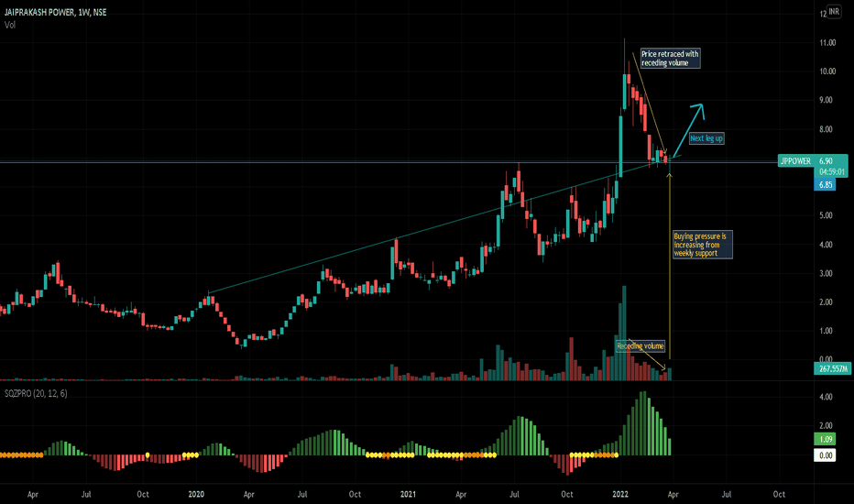The width and height of the screenshot is (854, 504).
Task: Click the 6.85 blue price tag
Action: point(825,185)
